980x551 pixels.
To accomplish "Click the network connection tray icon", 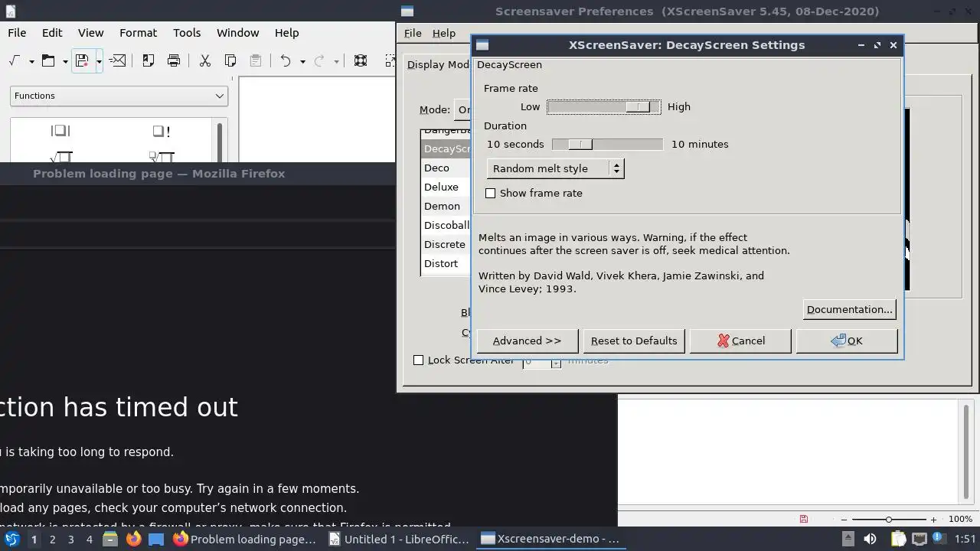I will [920, 539].
